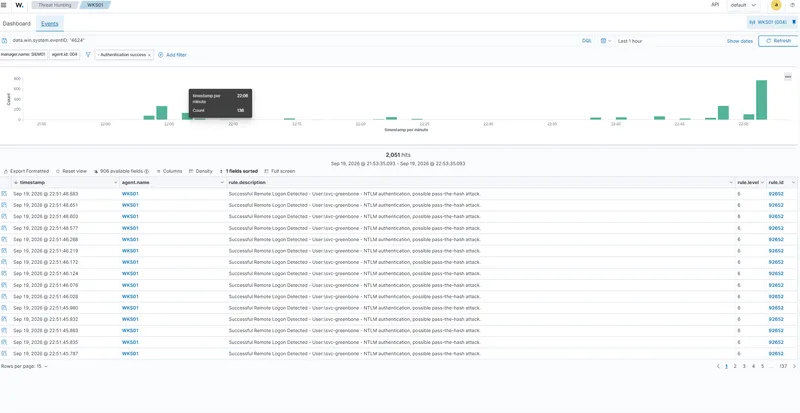Go to next results page arrow

tap(794, 367)
